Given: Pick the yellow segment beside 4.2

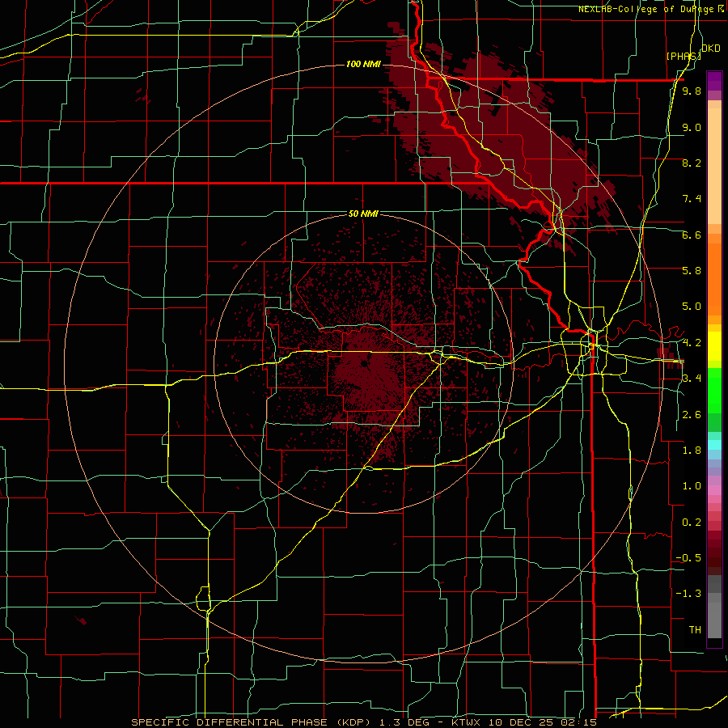Looking at the screenshot, I should 714,346.
